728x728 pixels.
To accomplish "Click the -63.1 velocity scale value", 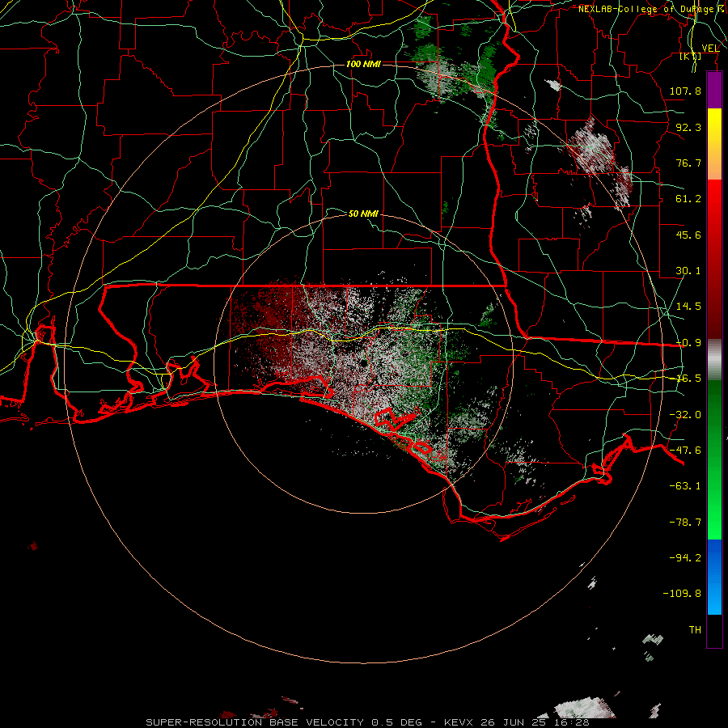I will tap(685, 486).
